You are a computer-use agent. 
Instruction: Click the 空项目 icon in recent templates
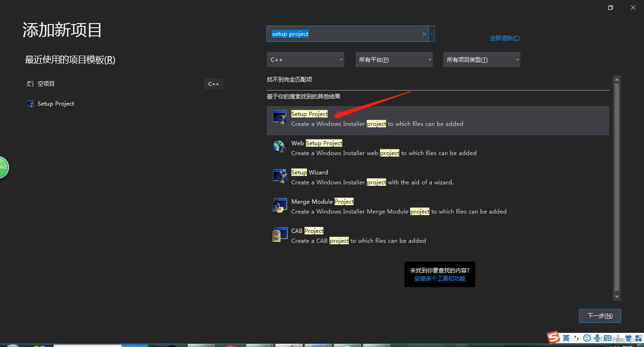coord(30,83)
